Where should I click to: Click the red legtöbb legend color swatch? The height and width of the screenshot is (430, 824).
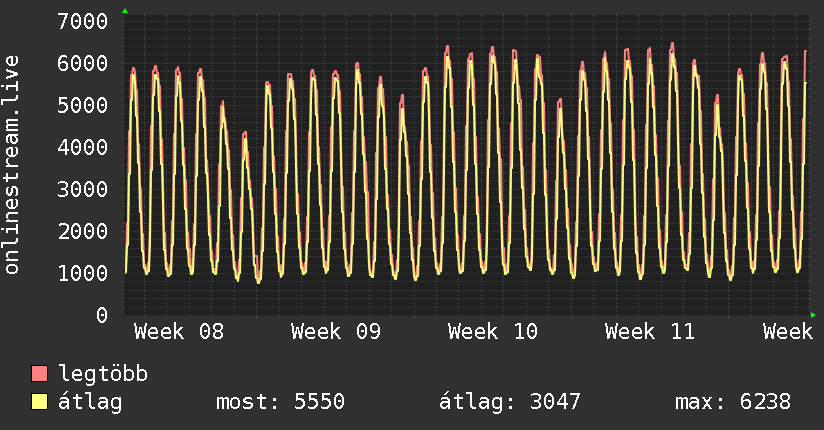click(x=40, y=375)
